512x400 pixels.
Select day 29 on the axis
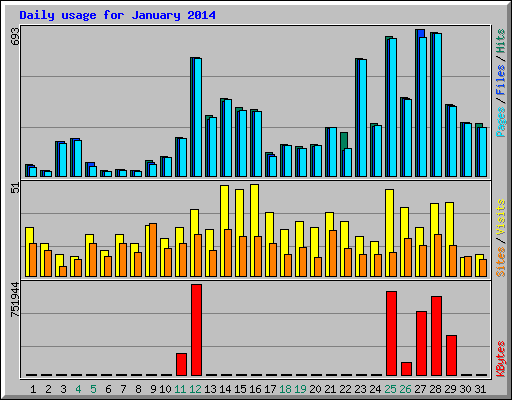click(x=450, y=389)
